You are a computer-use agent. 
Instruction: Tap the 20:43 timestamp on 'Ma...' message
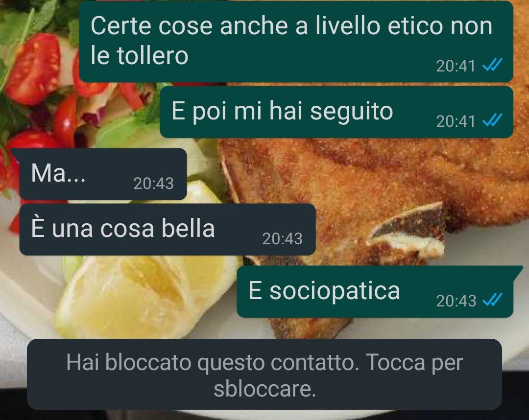click(153, 184)
